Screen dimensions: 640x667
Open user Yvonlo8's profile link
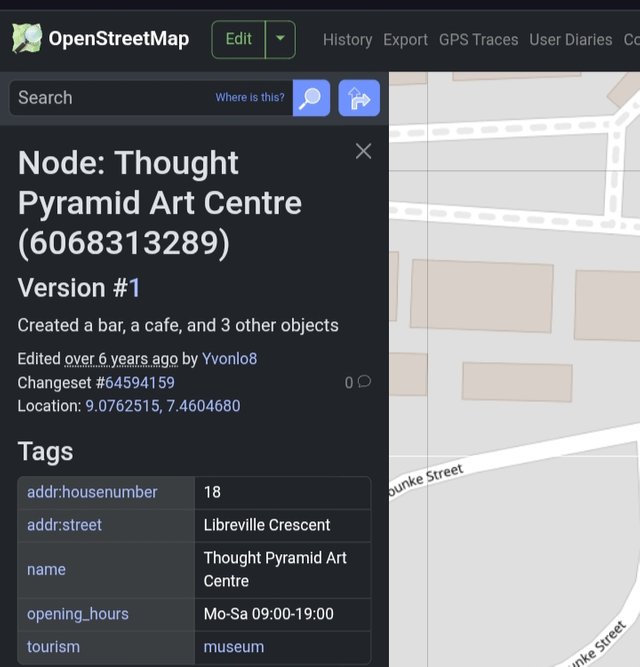229,359
